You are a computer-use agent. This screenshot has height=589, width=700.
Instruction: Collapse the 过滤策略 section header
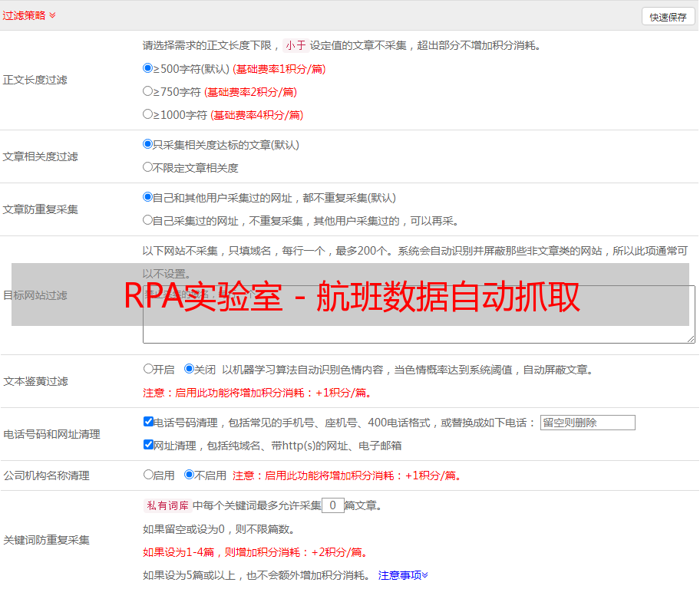click(29, 15)
